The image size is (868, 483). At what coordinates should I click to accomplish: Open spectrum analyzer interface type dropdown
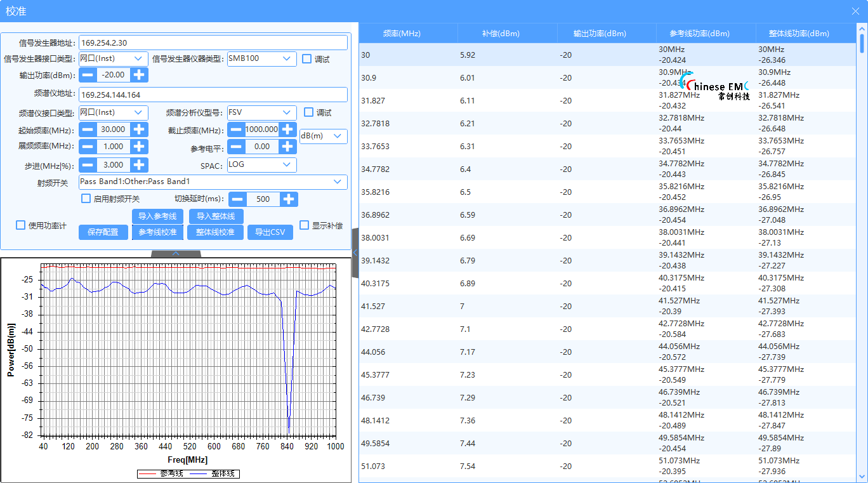coord(114,112)
